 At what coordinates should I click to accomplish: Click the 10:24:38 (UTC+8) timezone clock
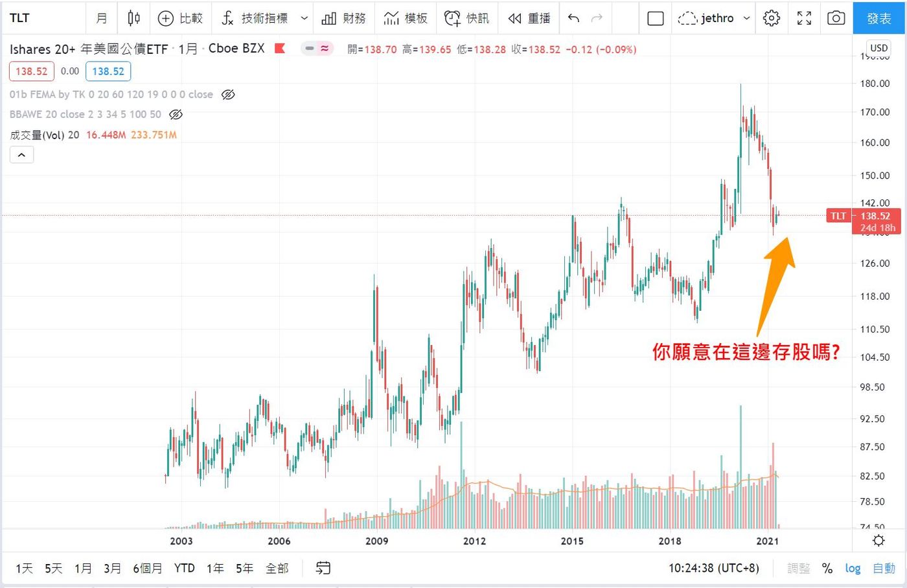point(713,568)
